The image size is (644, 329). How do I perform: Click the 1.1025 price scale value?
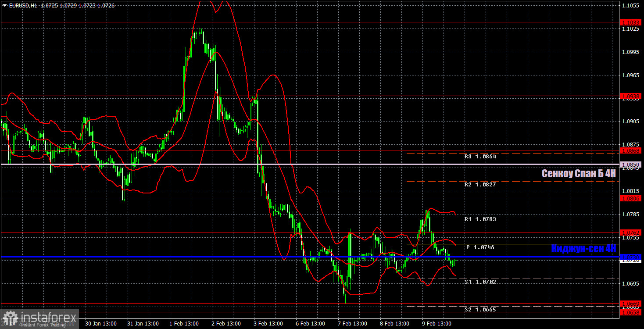click(630, 29)
